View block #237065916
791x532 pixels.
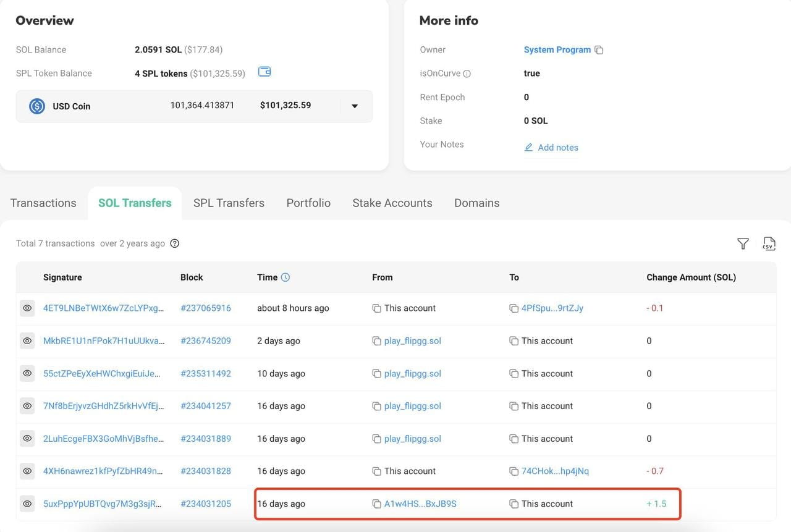tap(206, 308)
